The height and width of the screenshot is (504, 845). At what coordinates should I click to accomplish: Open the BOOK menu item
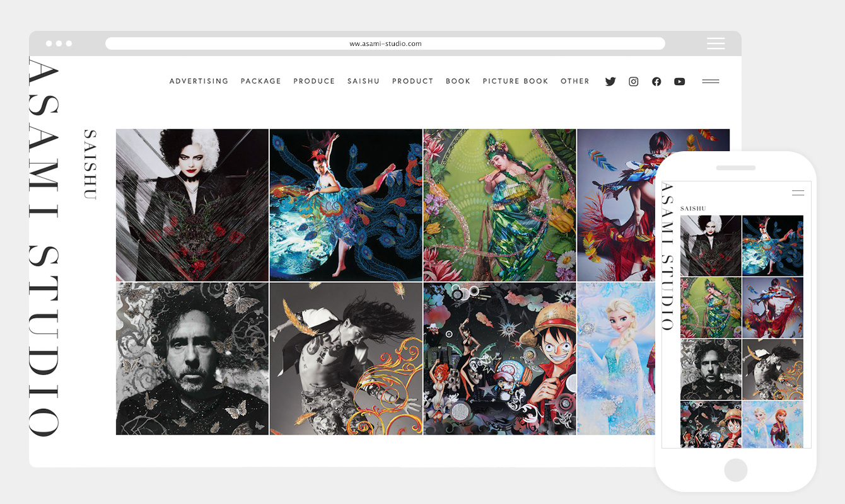[x=458, y=81]
